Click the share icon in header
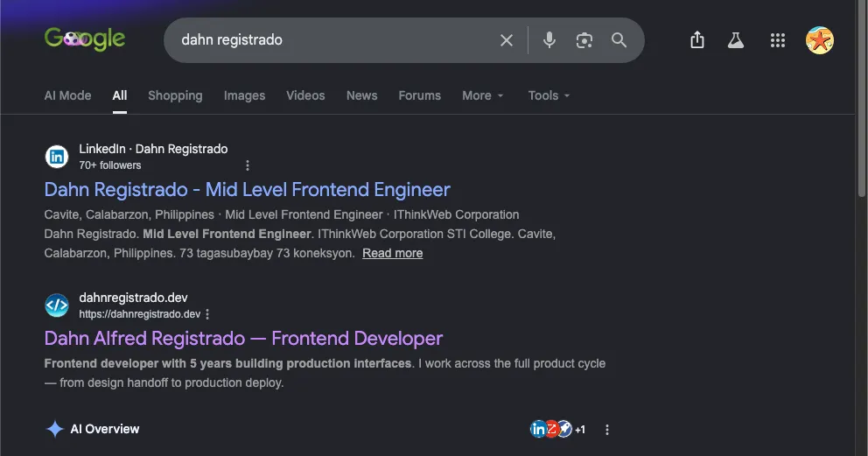The height and width of the screenshot is (456, 868). [697, 40]
